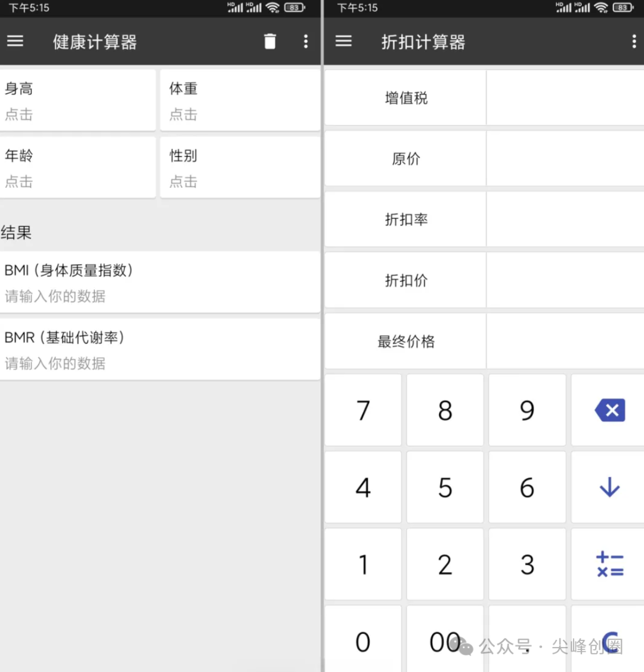
Task: Open the overflow menu in 健康计算器
Action: point(305,41)
